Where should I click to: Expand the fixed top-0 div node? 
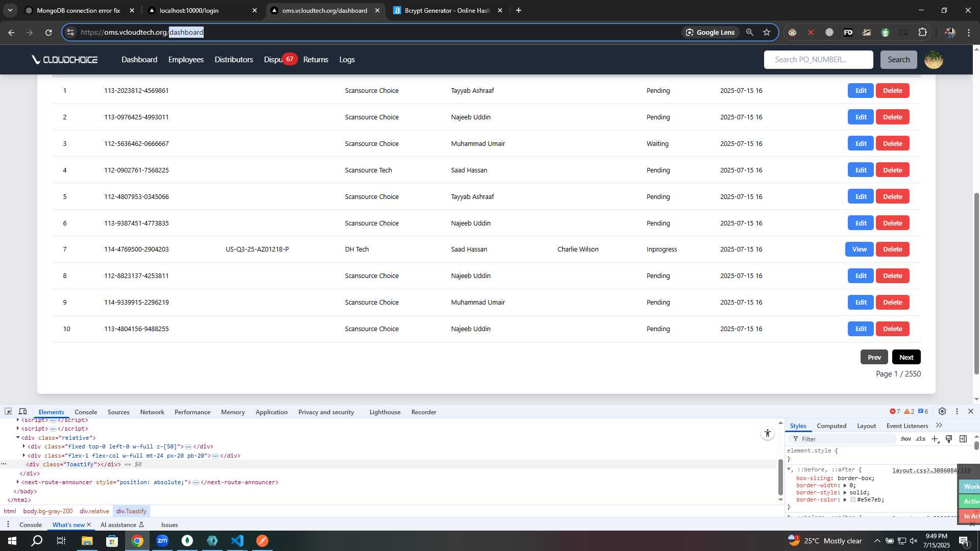pyautogui.click(x=24, y=446)
